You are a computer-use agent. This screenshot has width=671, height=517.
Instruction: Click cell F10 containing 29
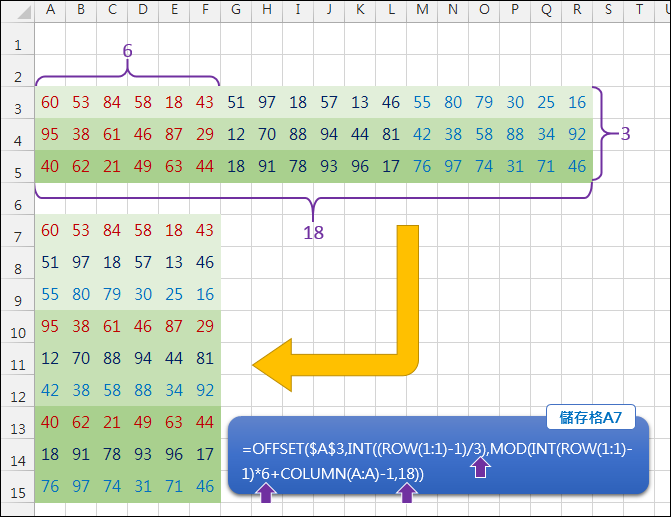tap(205, 327)
